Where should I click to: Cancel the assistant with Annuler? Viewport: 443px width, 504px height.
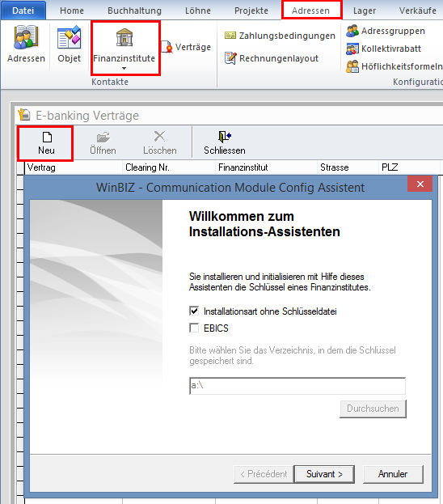393,474
